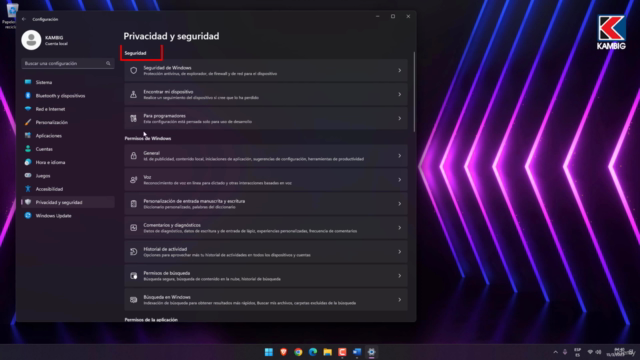Click the chevron on Permisos de búsqueda
This screenshot has width=640, height=360.
point(400,276)
